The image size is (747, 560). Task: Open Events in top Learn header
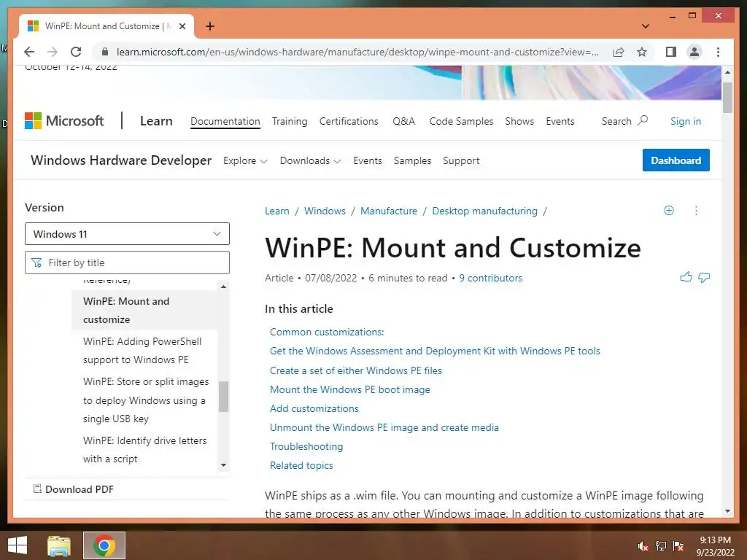click(x=560, y=122)
